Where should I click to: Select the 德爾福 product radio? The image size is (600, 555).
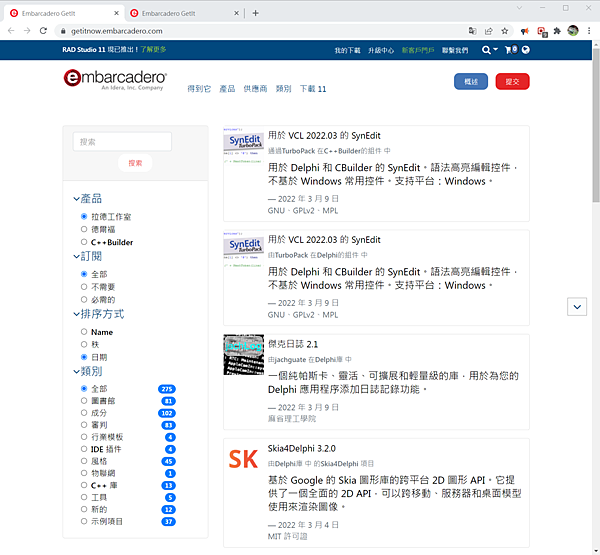(x=84, y=229)
